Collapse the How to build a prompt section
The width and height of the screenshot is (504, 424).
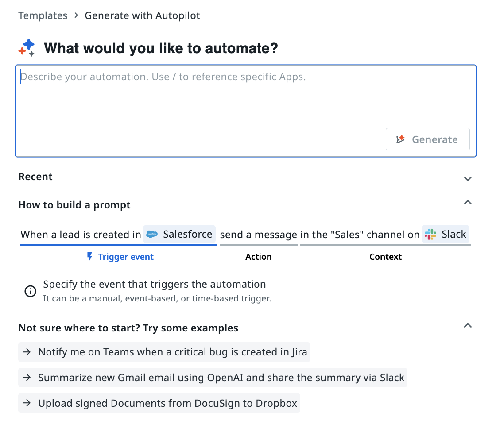pos(468,203)
